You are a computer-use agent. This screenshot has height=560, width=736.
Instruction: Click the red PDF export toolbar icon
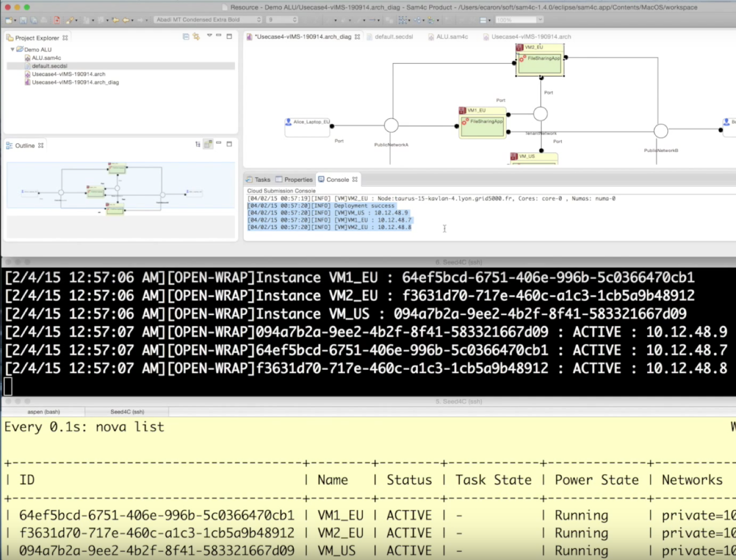[57, 20]
